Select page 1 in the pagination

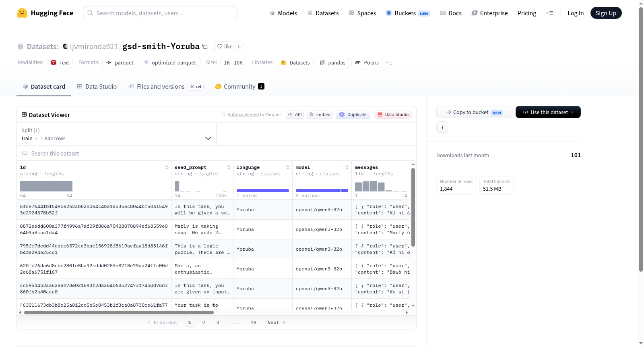tap(190, 322)
